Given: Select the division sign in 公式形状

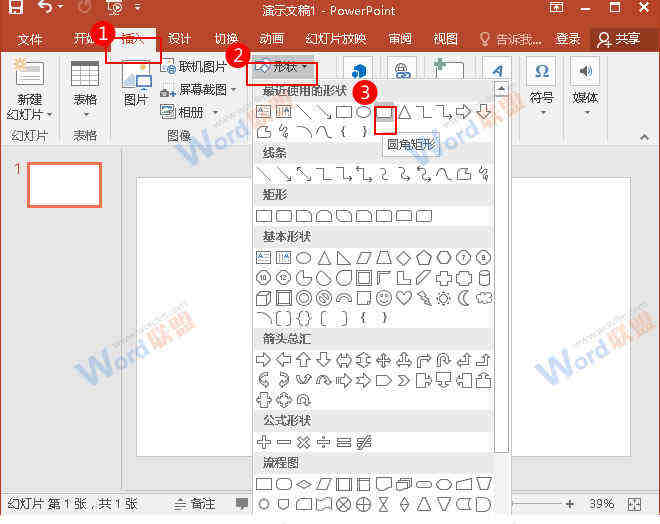Looking at the screenshot, I should pos(323,442).
